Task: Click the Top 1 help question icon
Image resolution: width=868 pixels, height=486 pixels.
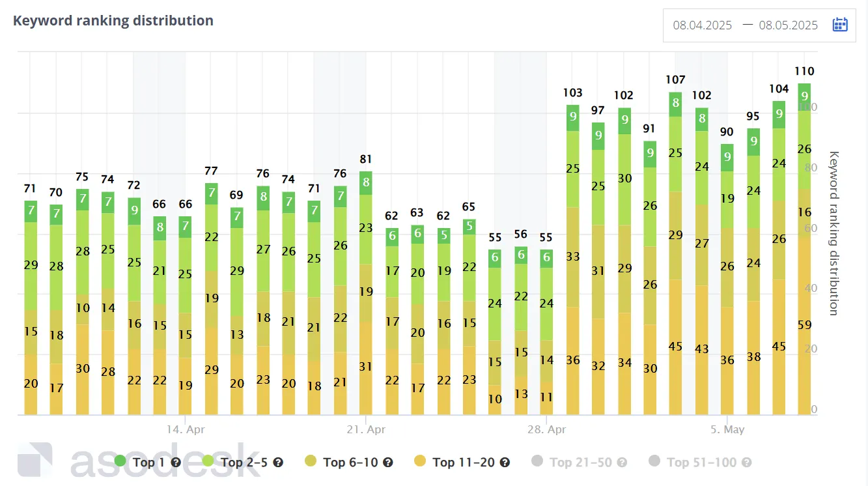Action: click(175, 462)
